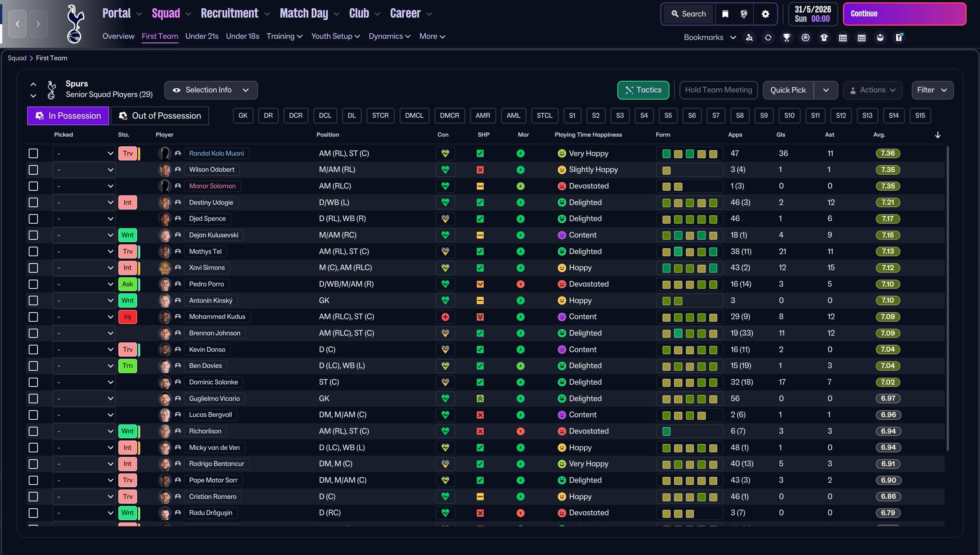This screenshot has width=980, height=555.
Task: Click the shirt kit shortcut icon
Action: (x=824, y=38)
